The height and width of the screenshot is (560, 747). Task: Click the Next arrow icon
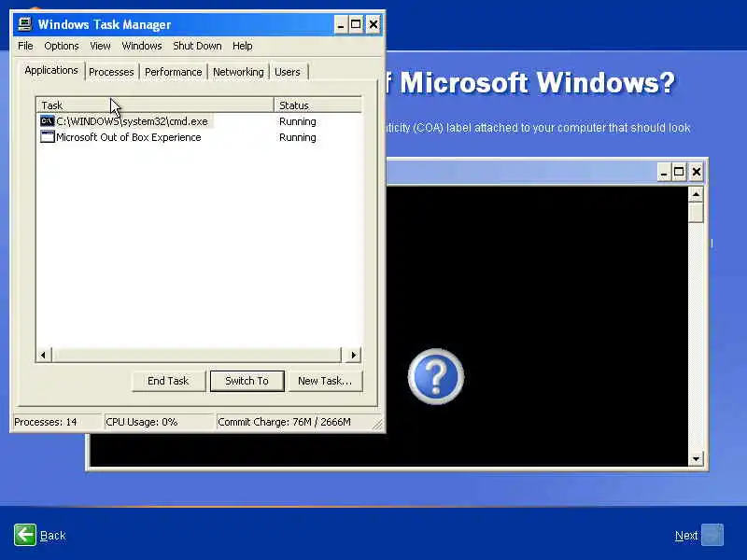click(x=712, y=535)
